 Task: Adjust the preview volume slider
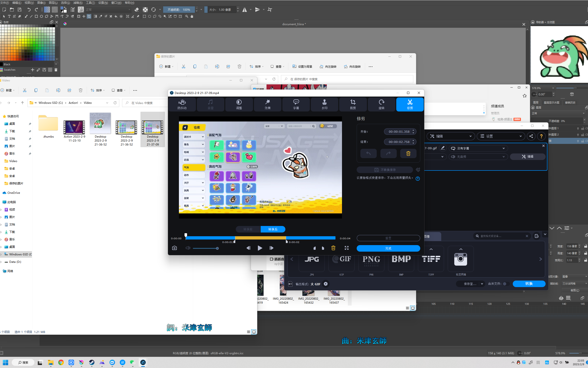(x=206, y=248)
